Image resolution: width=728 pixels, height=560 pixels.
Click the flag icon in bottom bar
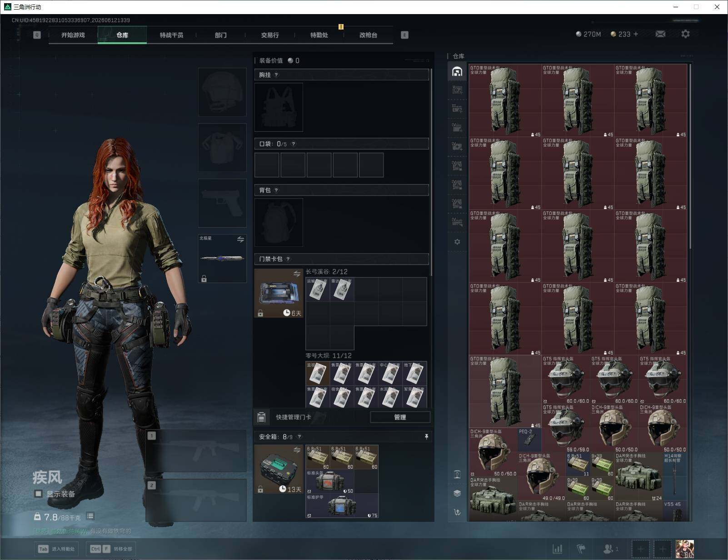(581, 549)
